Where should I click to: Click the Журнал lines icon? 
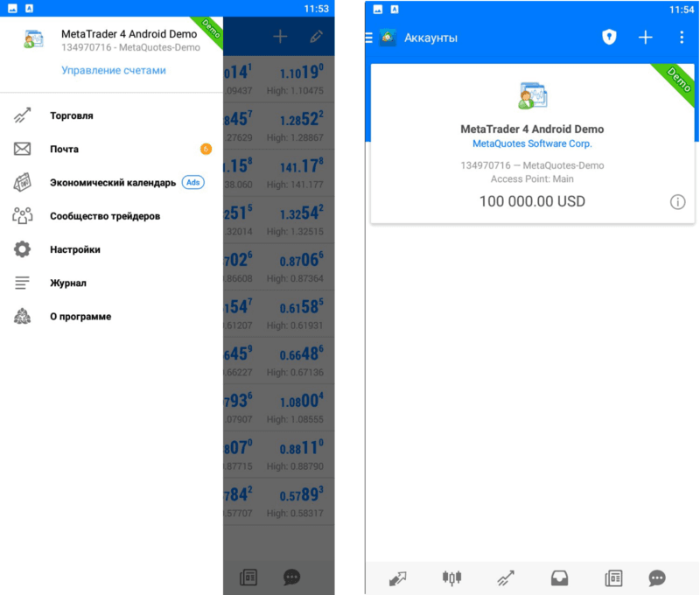tap(22, 283)
